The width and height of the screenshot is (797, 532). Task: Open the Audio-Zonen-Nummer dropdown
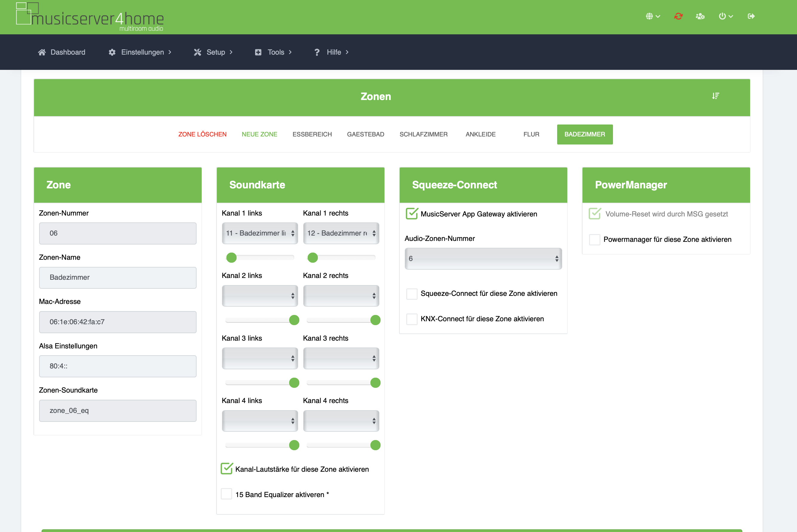483,259
